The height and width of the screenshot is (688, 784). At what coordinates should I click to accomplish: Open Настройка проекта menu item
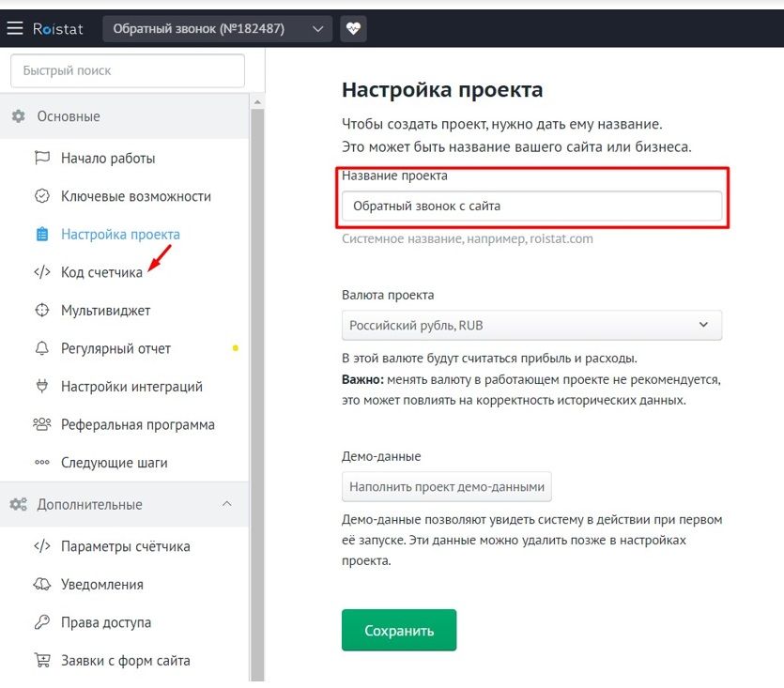(120, 234)
